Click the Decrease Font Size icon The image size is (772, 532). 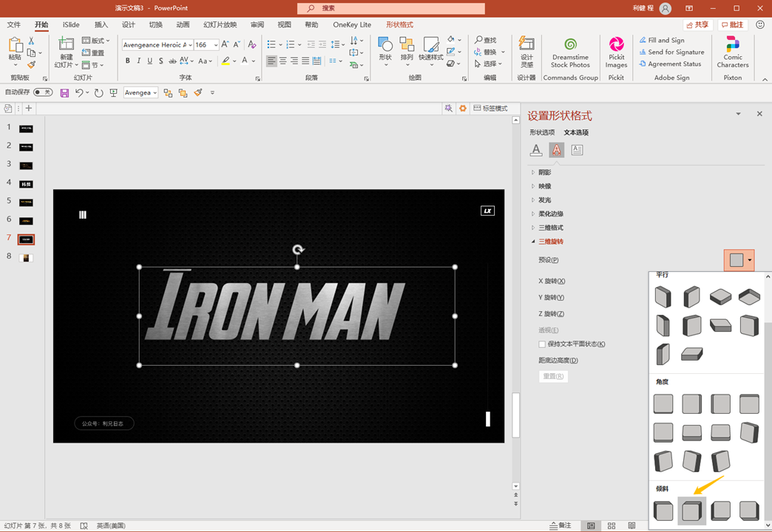coord(237,45)
